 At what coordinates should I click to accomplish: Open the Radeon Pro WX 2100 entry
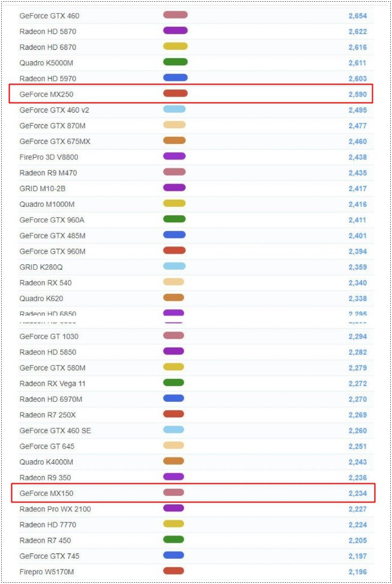click(x=55, y=509)
